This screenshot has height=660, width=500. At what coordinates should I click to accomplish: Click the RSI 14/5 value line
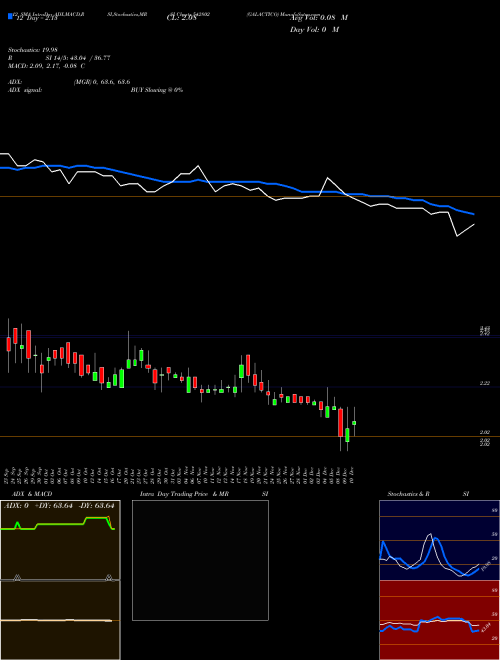(59, 58)
